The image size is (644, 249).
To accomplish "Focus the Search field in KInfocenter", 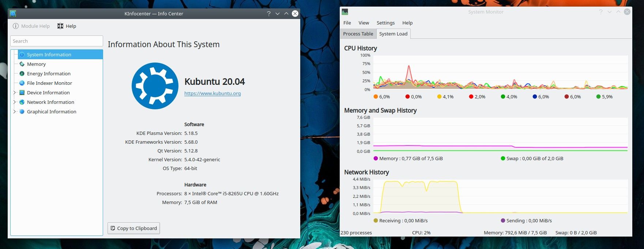I will pos(57,41).
